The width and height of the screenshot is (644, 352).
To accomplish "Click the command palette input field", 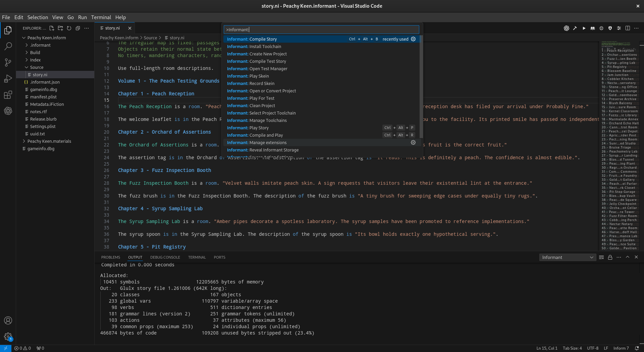I will tap(321, 30).
